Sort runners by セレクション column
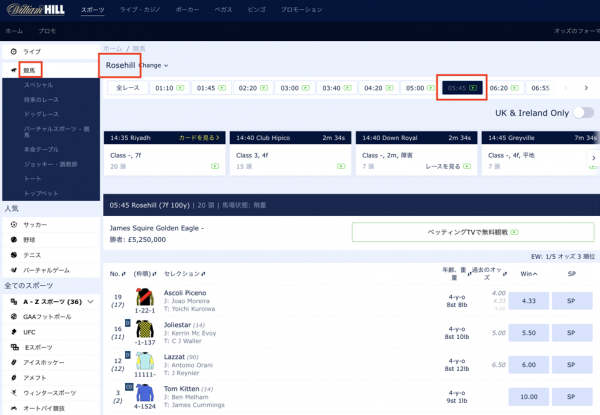The image size is (600, 415). pos(184,274)
